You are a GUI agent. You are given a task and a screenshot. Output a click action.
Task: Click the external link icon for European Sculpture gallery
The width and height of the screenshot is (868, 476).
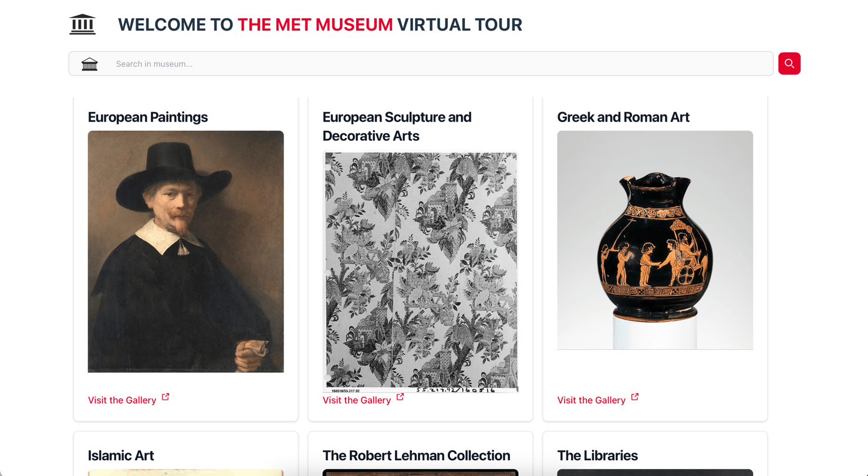click(400, 396)
